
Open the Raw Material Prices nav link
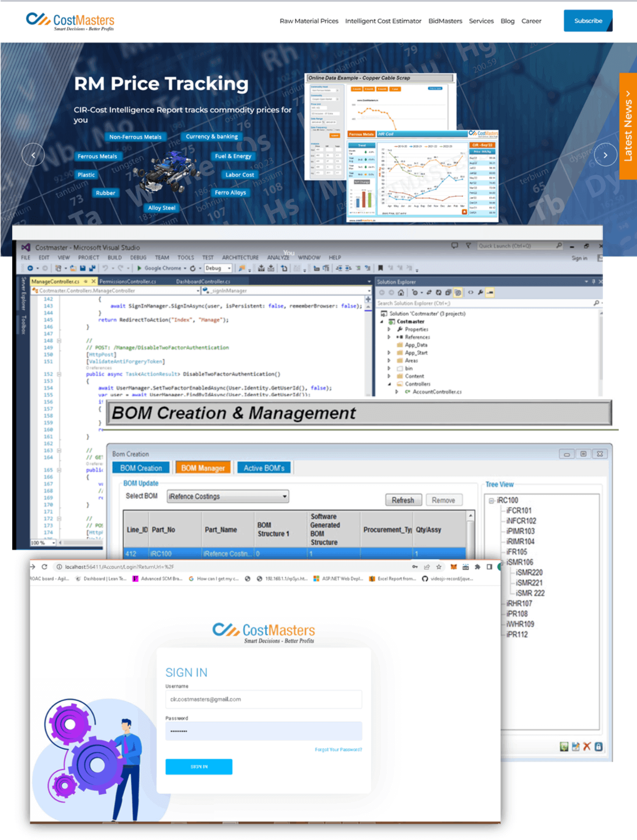coord(309,21)
